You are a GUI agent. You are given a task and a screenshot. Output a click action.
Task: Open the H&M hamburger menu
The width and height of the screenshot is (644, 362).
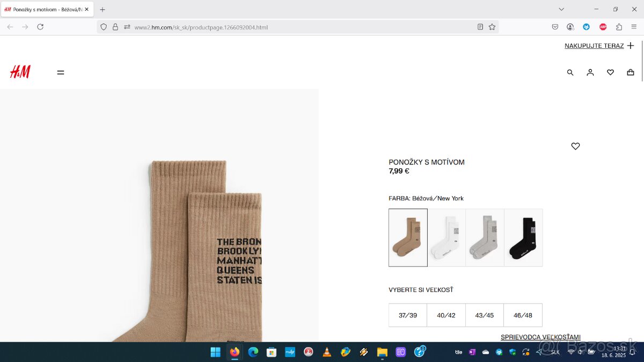(61, 72)
